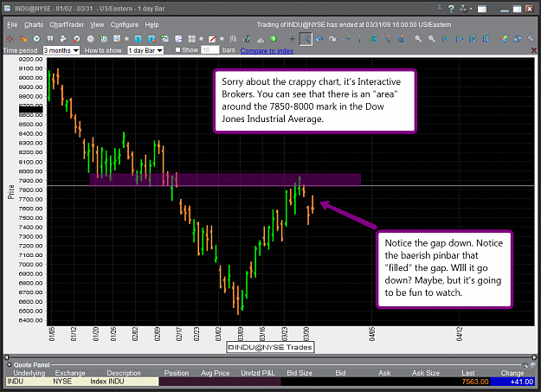Click the blue T text annotation icon
The width and height of the screenshot is (541, 392).
click(138, 39)
